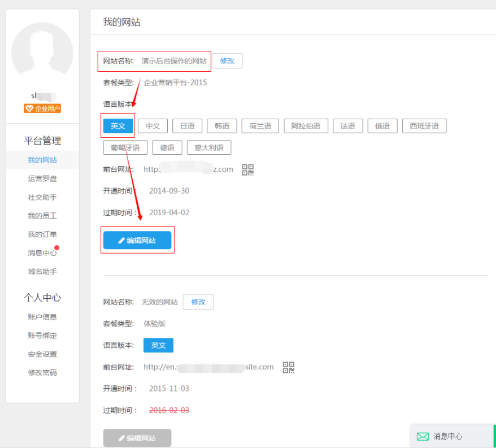Image resolution: width=496 pixels, height=448 pixels.
Task: Select the 中文 language version
Action: (153, 125)
